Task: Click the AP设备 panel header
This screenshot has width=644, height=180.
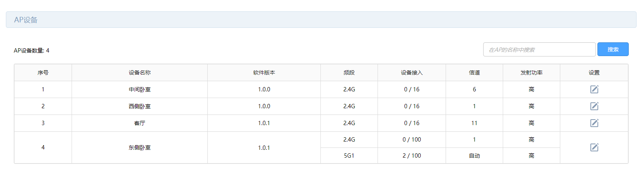Action: (321, 20)
